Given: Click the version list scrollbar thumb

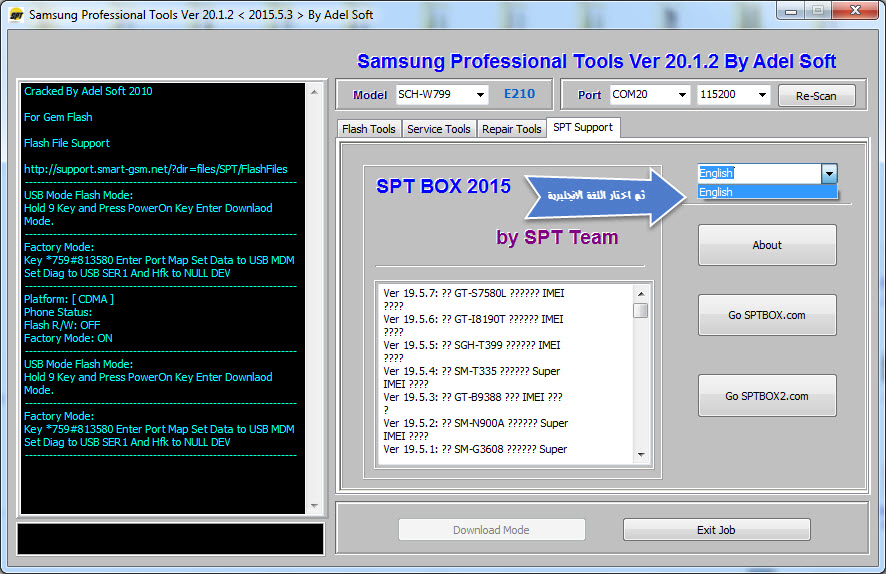Looking at the screenshot, I should (x=641, y=311).
